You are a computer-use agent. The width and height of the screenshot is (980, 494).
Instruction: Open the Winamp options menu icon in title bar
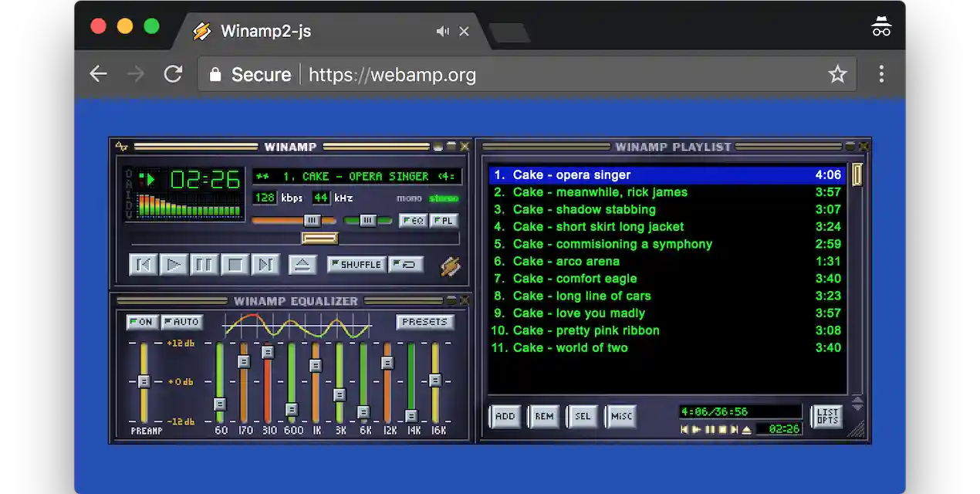tap(122, 146)
